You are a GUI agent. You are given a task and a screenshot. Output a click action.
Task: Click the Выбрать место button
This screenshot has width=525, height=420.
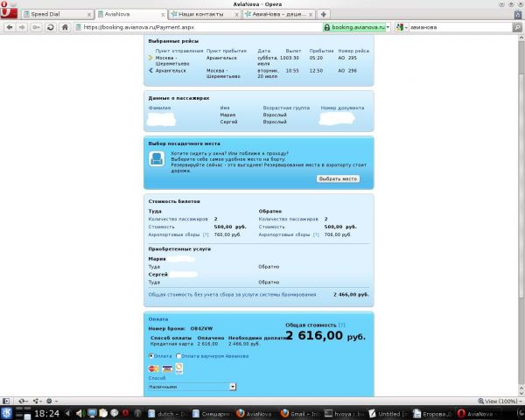click(338, 178)
